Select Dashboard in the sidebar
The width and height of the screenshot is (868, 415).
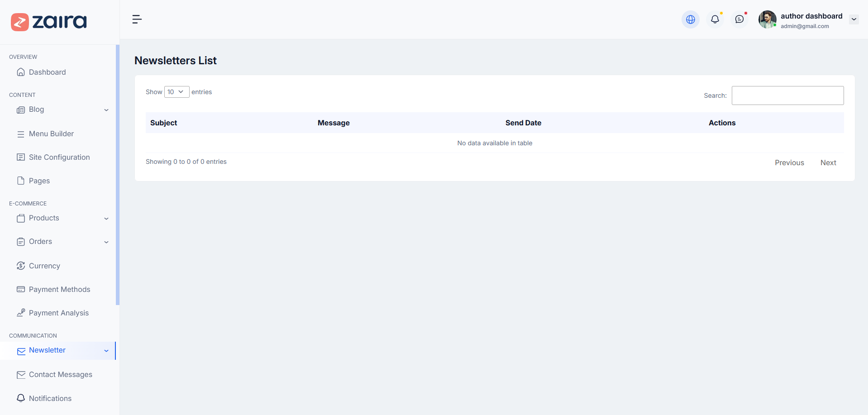pos(47,72)
